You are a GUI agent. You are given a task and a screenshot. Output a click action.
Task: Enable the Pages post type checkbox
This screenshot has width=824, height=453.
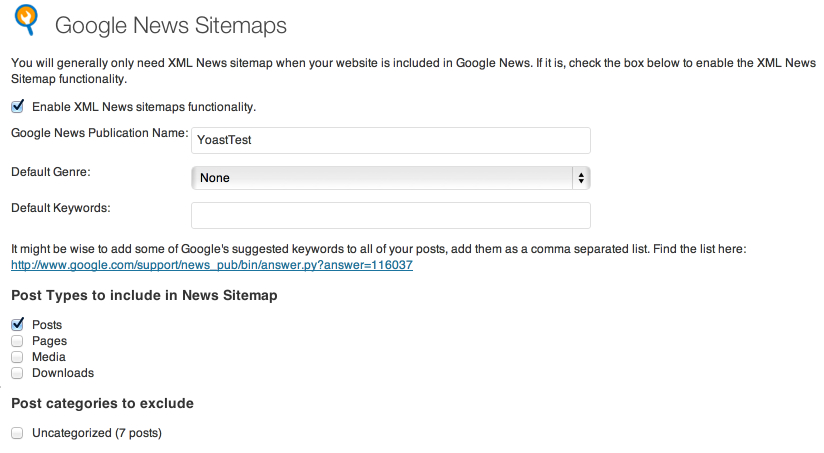(17, 341)
